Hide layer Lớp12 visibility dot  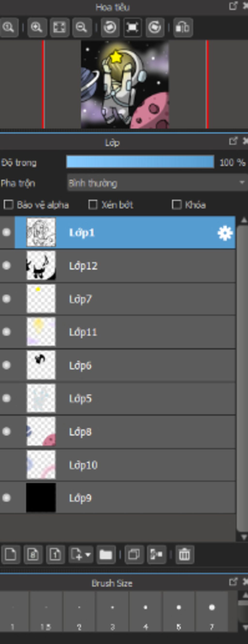tap(7, 265)
